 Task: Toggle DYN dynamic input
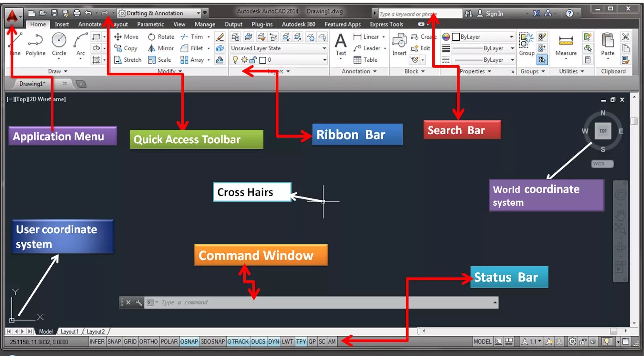[274, 342]
